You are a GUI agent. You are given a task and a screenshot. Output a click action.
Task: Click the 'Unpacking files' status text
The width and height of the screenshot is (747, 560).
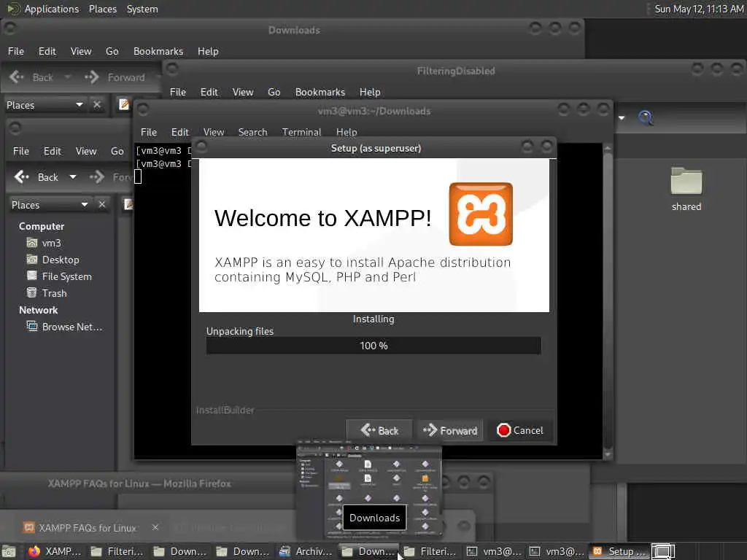239,332
